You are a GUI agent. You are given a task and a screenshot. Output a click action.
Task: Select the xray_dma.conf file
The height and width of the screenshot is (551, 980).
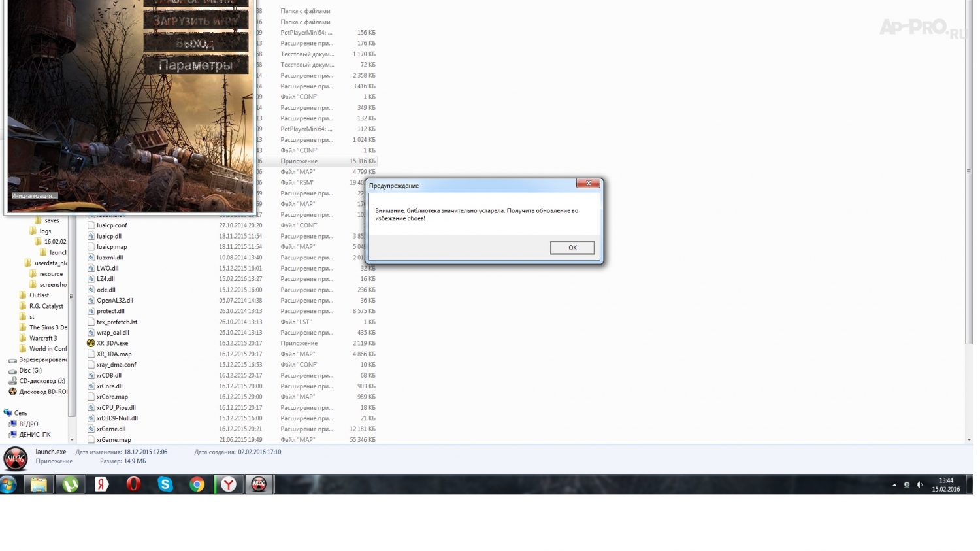point(116,365)
